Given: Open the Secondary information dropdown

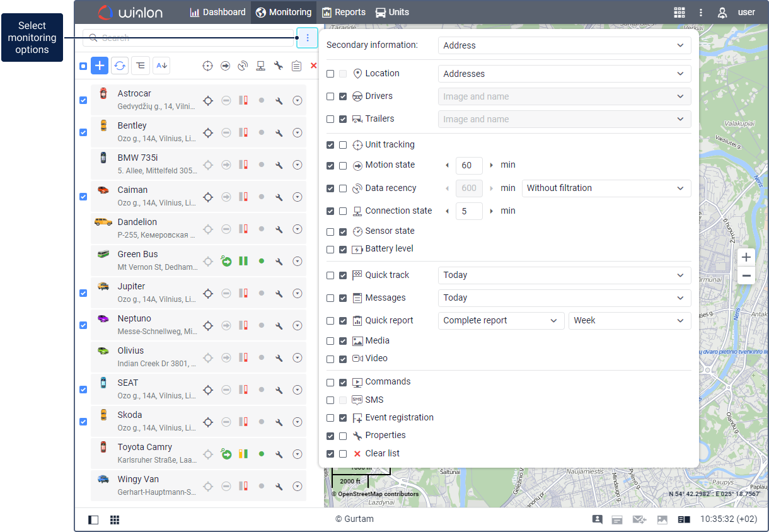Looking at the screenshot, I should point(564,45).
